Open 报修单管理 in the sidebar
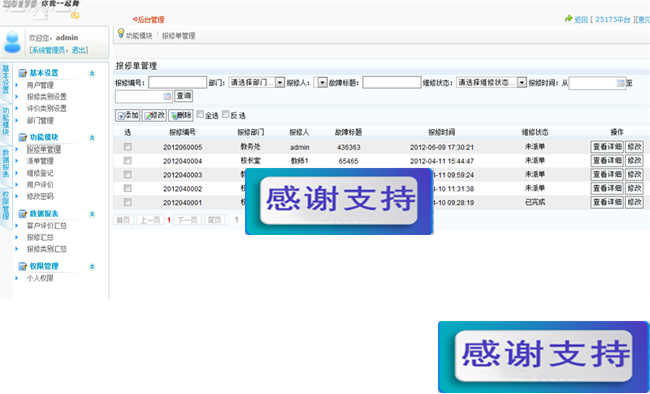This screenshot has width=650, height=394. click(x=44, y=149)
